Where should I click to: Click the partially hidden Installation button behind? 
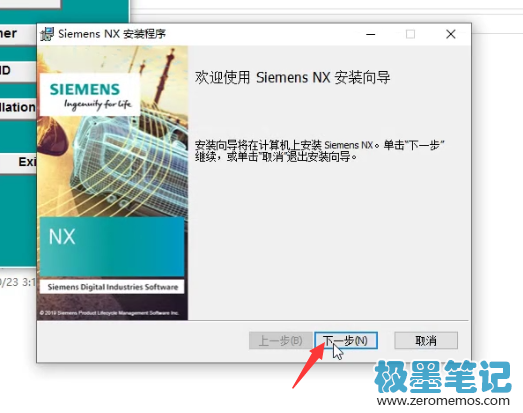pyautogui.click(x=18, y=107)
